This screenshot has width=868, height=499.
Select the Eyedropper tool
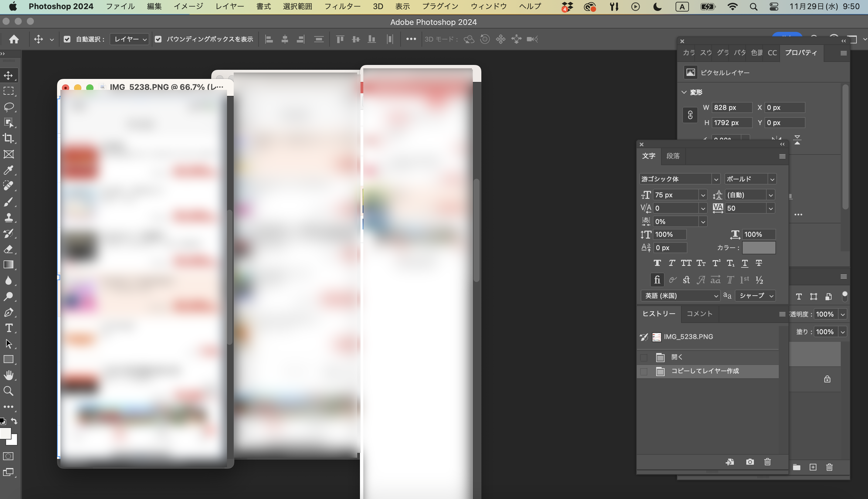point(8,170)
